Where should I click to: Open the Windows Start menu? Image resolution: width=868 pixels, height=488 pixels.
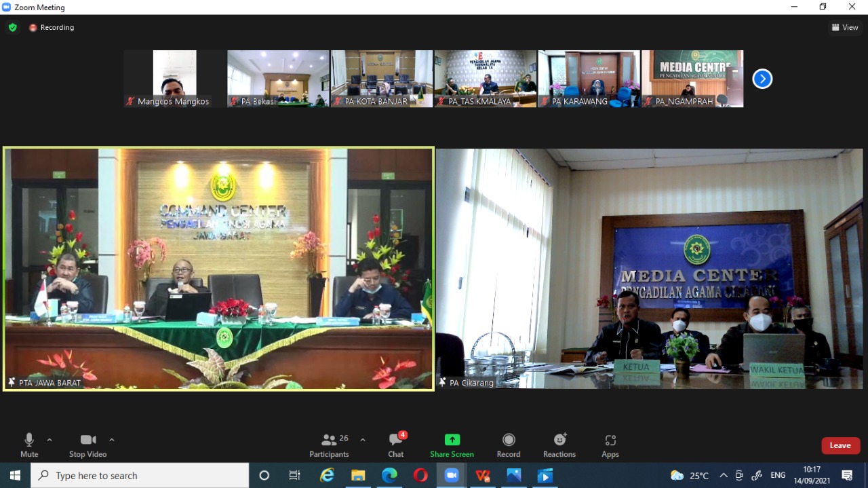15,476
